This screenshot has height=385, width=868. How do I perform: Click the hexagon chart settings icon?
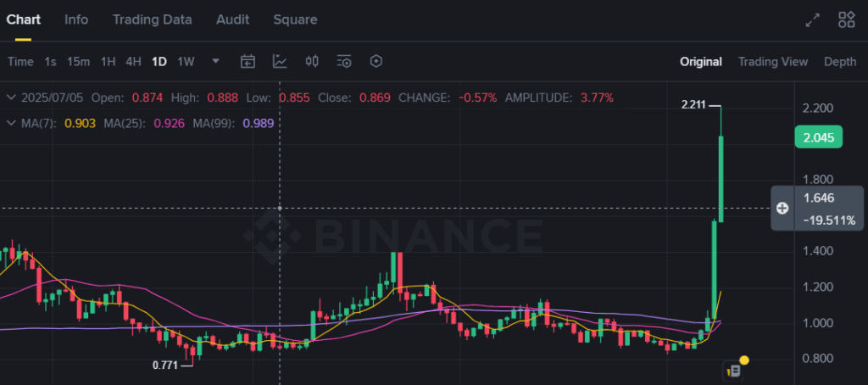coord(376,61)
